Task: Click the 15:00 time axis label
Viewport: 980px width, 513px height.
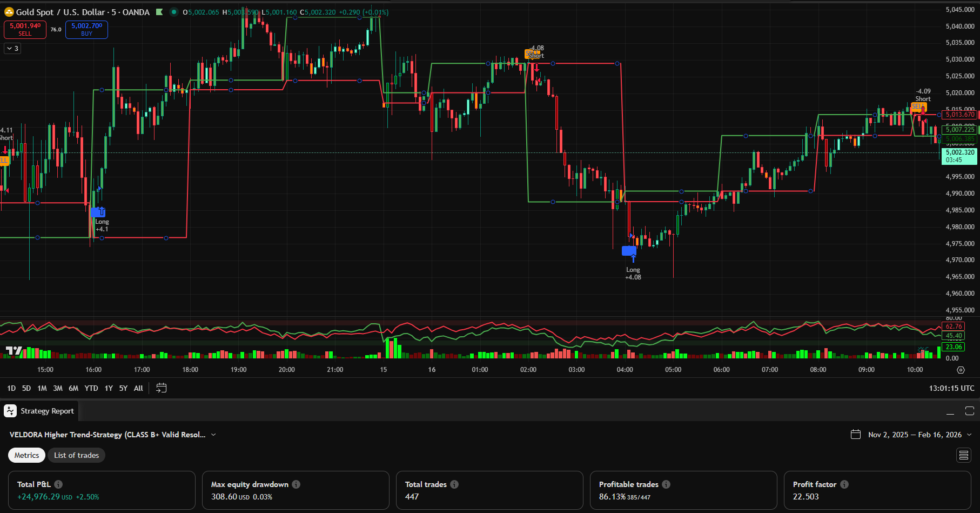Action: point(45,370)
